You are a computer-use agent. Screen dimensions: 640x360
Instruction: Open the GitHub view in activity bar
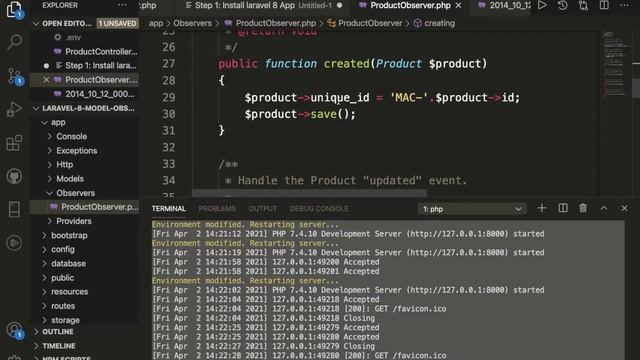point(14,176)
